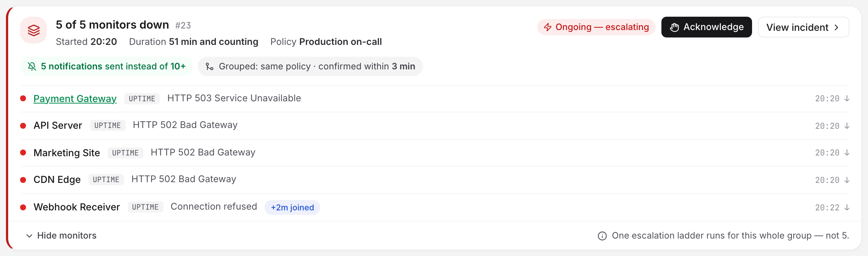Click red status dot for Webhook Receiver
The width and height of the screenshot is (868, 256).
click(x=23, y=207)
